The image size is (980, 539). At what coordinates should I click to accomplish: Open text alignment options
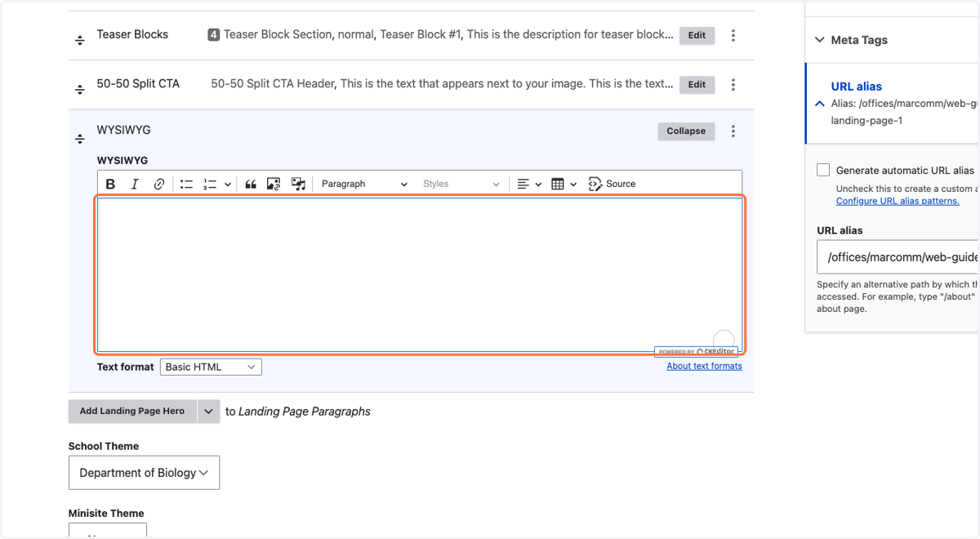pyautogui.click(x=529, y=184)
